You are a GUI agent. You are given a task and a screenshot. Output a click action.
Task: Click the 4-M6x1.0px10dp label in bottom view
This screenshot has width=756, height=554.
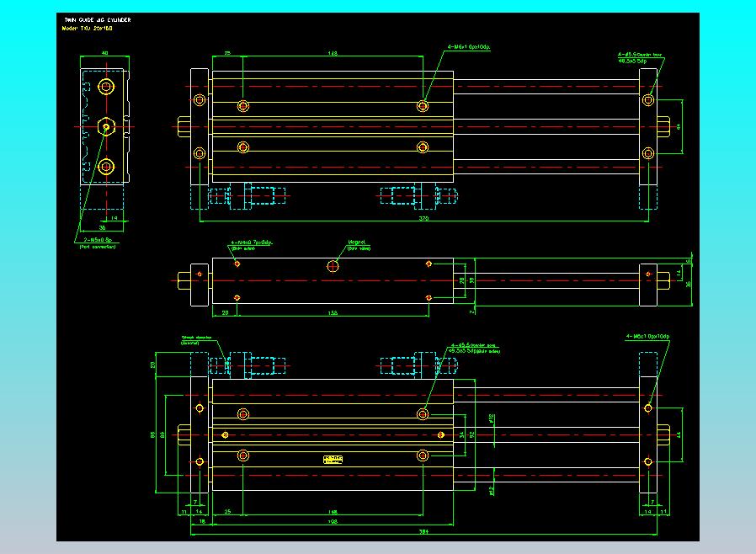[x=647, y=336]
